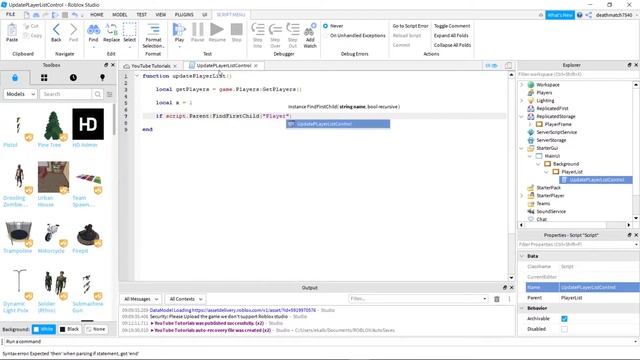Open the YouTube Tutorials document tab

(x=150, y=66)
